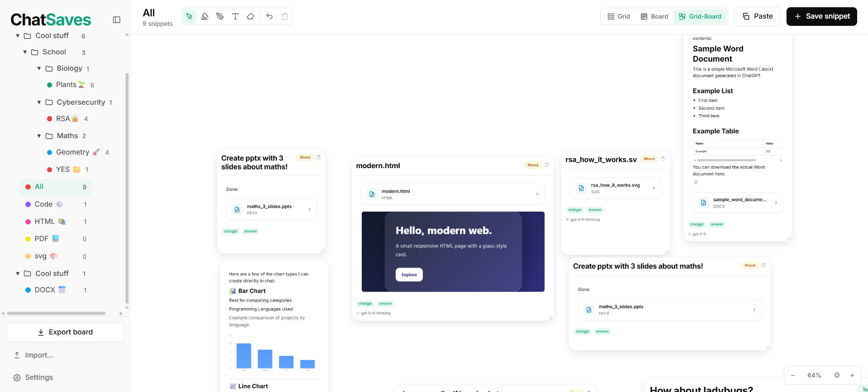
Task: Activate Grid-Board view mode
Action: [x=700, y=16]
